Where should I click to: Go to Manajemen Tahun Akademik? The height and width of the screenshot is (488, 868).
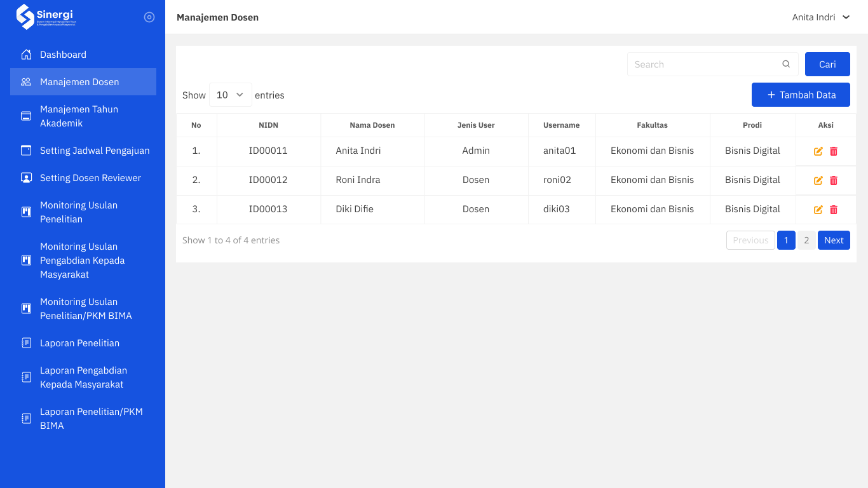pyautogui.click(x=83, y=116)
